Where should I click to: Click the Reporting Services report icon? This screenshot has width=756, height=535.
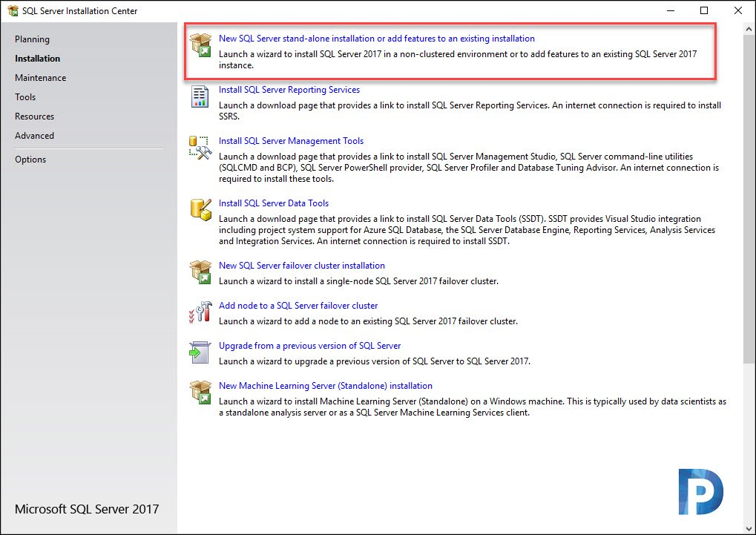(x=200, y=96)
